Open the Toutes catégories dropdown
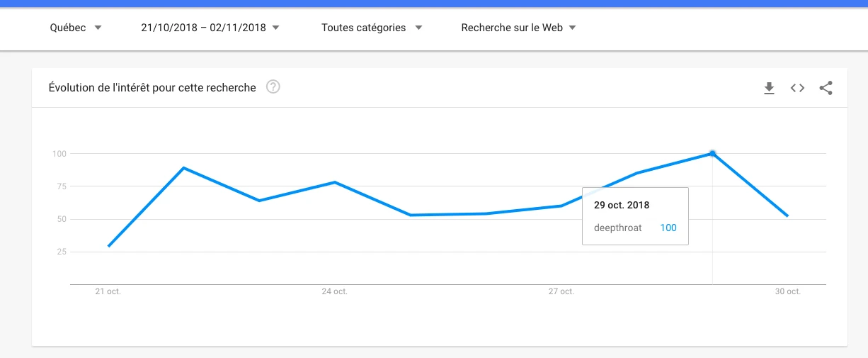This screenshot has height=358, width=868. click(x=372, y=28)
